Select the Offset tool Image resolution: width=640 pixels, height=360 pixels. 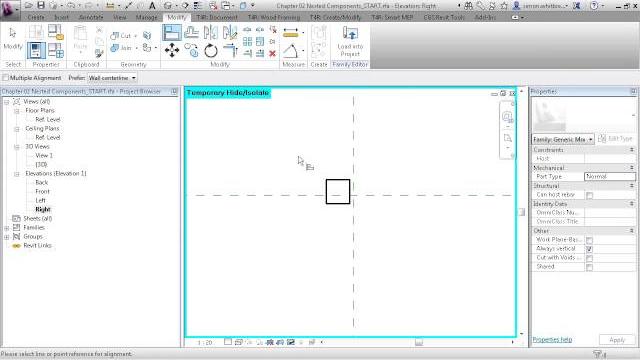[x=191, y=32]
